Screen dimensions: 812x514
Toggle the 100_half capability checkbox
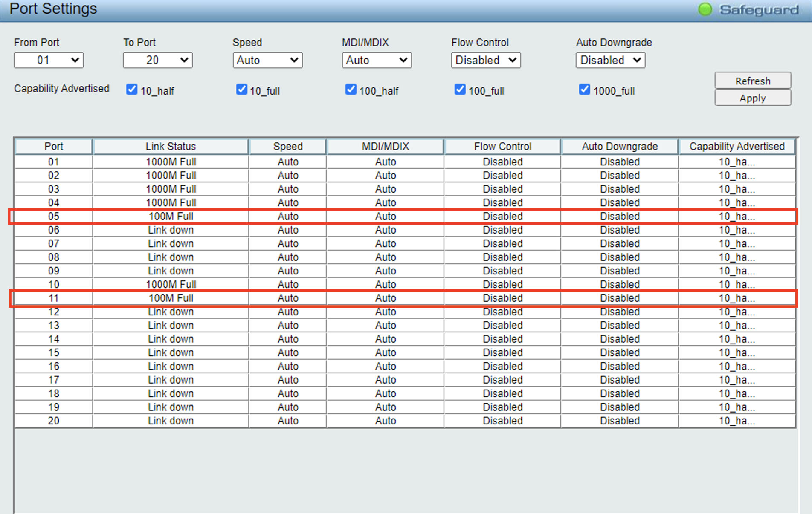351,90
